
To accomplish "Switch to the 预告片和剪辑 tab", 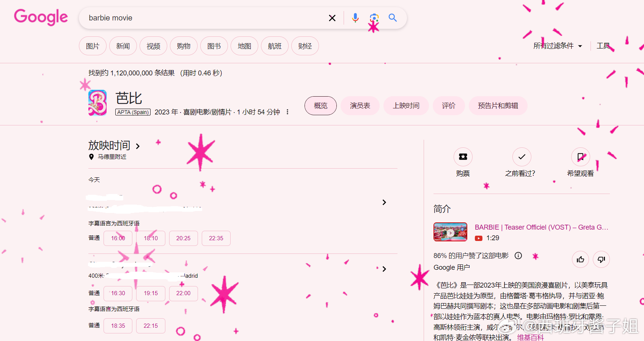I will click(498, 106).
